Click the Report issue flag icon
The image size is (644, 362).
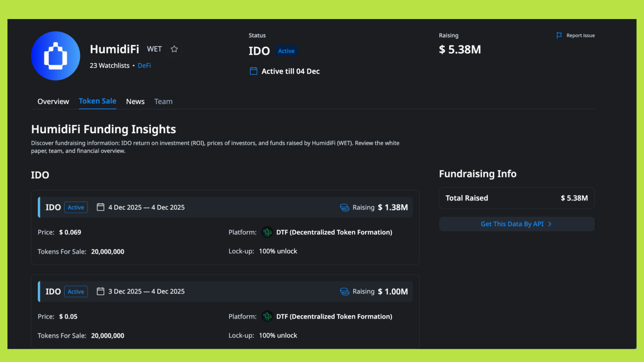559,35
